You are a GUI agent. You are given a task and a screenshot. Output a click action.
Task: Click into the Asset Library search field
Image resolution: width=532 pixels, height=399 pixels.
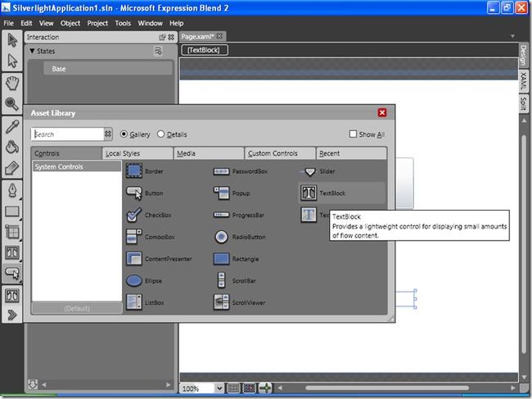pyautogui.click(x=67, y=134)
